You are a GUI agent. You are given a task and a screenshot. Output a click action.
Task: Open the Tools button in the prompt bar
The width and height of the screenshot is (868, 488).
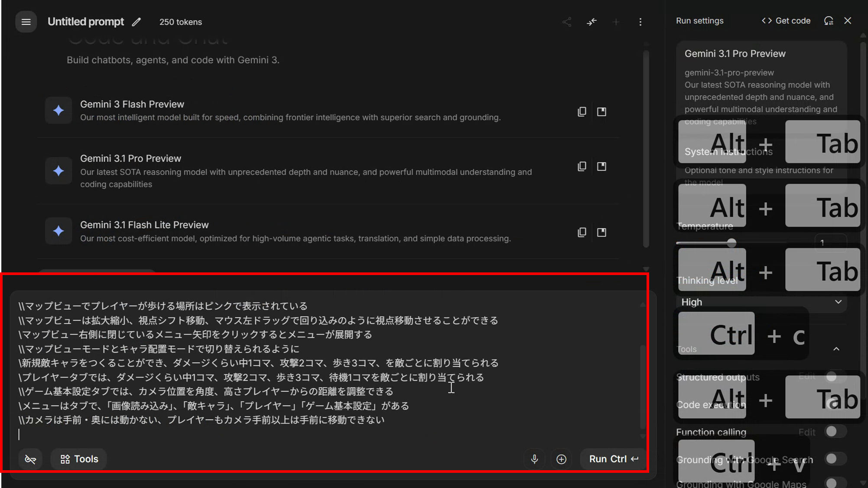pyautogui.click(x=79, y=459)
